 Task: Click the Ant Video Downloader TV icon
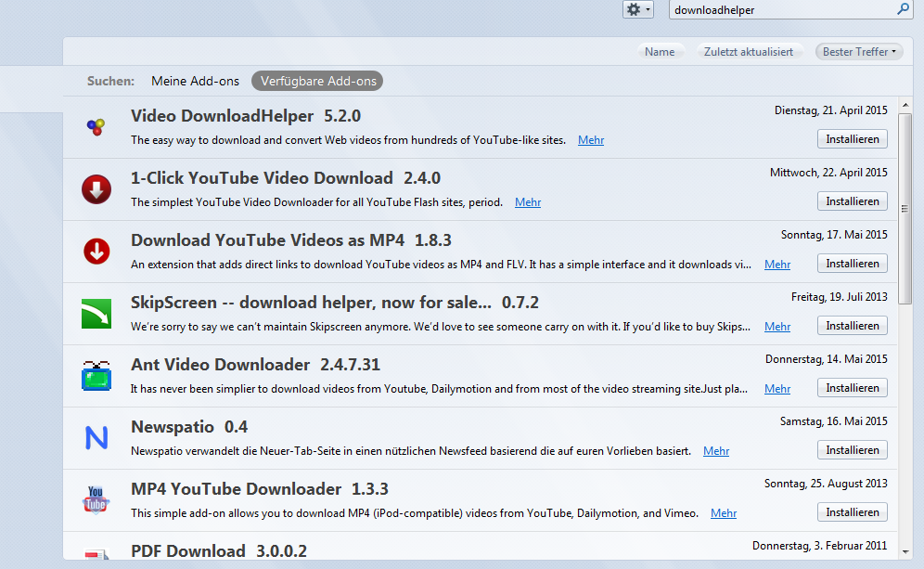tap(96, 376)
